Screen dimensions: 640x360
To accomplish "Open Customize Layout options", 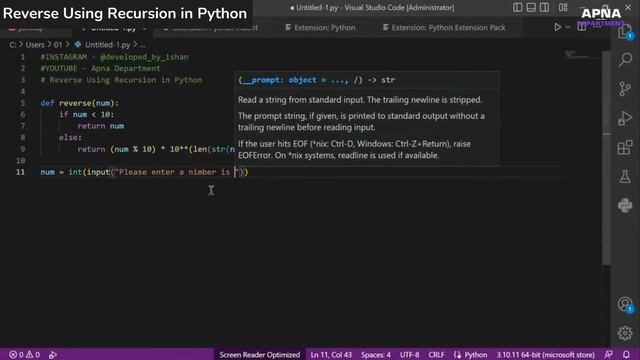I will tap(563, 7).
